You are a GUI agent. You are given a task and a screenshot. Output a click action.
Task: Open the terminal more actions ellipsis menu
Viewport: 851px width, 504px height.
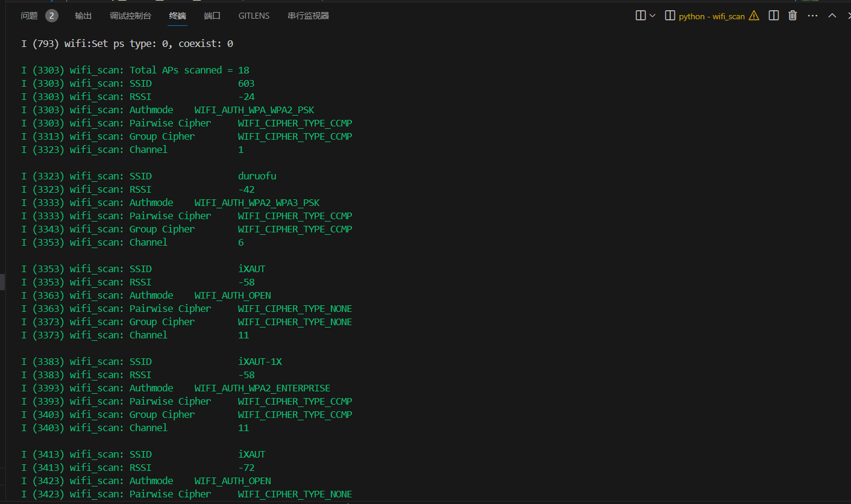(812, 16)
